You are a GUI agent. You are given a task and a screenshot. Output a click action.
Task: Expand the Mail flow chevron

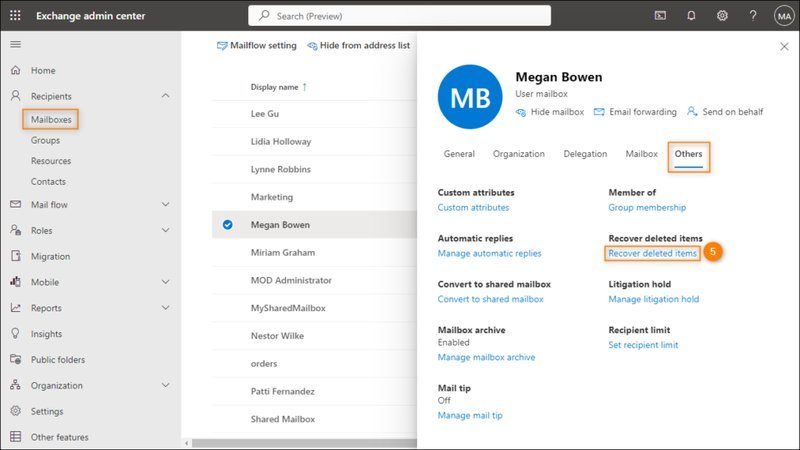pyautogui.click(x=165, y=204)
